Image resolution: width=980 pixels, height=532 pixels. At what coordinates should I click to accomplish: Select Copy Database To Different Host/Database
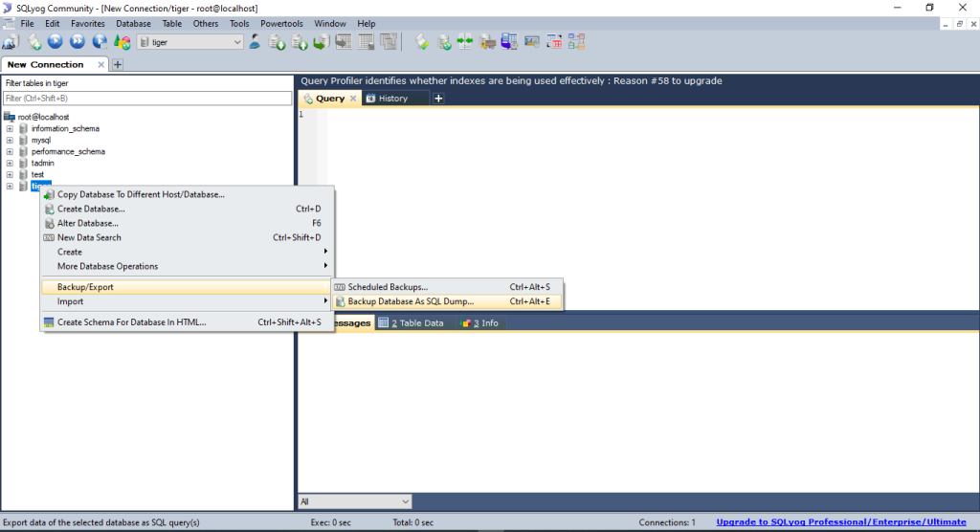pyautogui.click(x=187, y=194)
